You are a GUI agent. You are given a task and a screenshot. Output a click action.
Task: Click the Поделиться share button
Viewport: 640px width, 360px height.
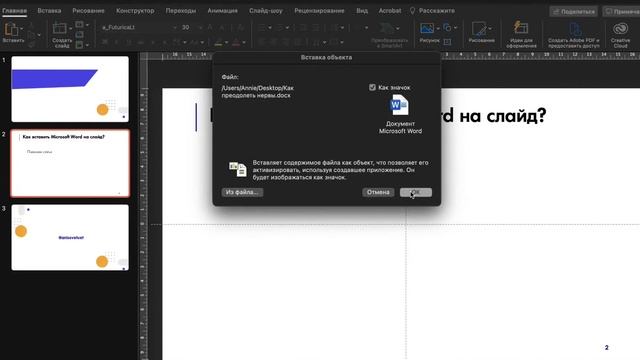pyautogui.click(x=573, y=11)
